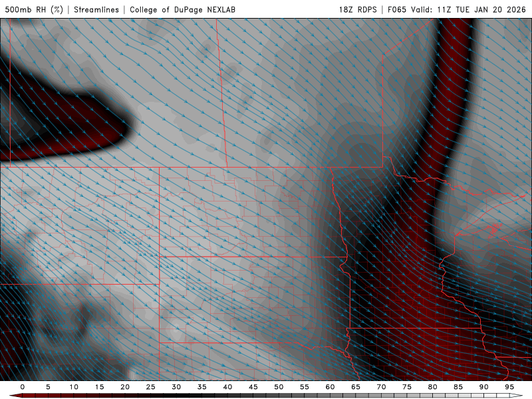This screenshot has height=399, width=532.
Task: Click the color scale label "15"
Action: pyautogui.click(x=99, y=387)
